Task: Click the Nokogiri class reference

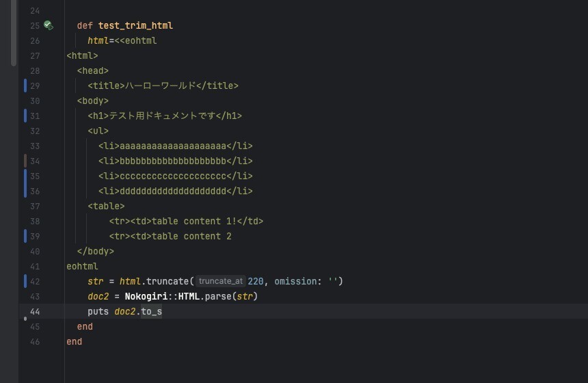Action: click(x=146, y=296)
